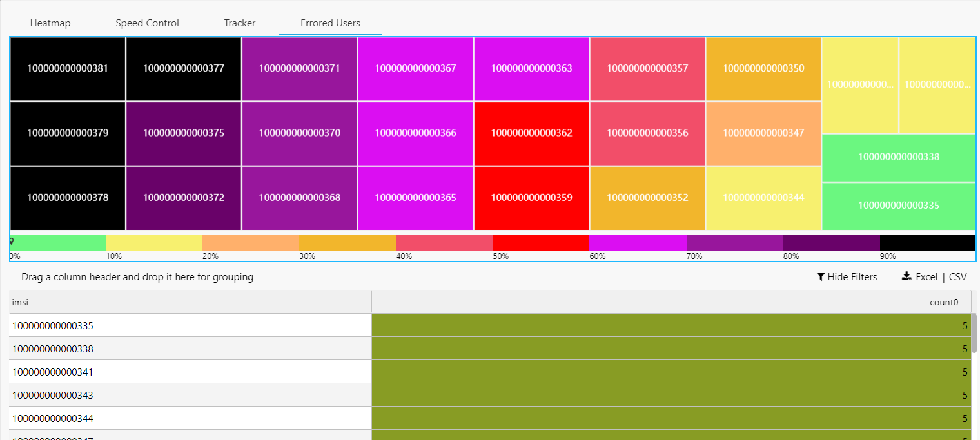Sort by the imsi column header
Viewport: 980px width, 440px height.
click(191, 302)
